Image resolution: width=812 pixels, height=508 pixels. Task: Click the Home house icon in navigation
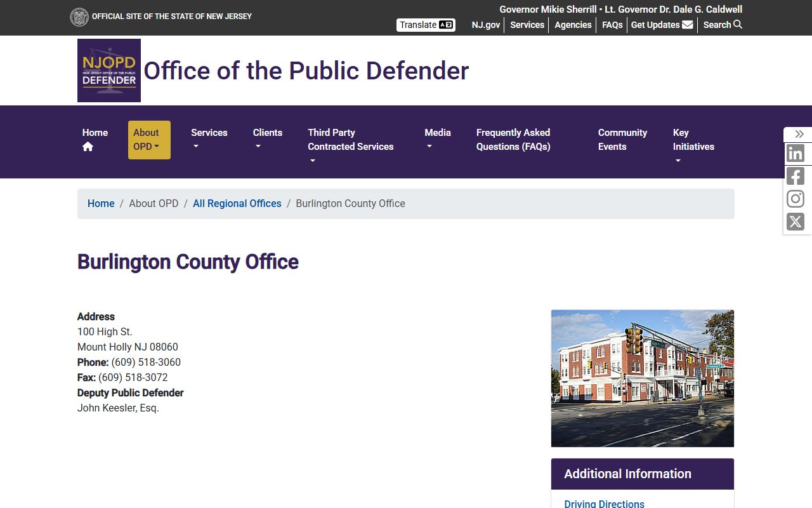[x=88, y=147]
